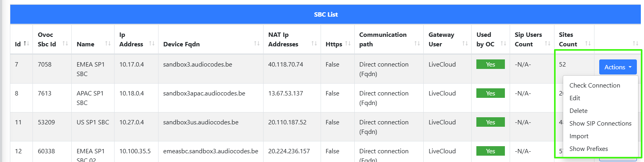The image size is (644, 162).
Task: Open Show SIP Connections menu entry
Action: pos(600,124)
